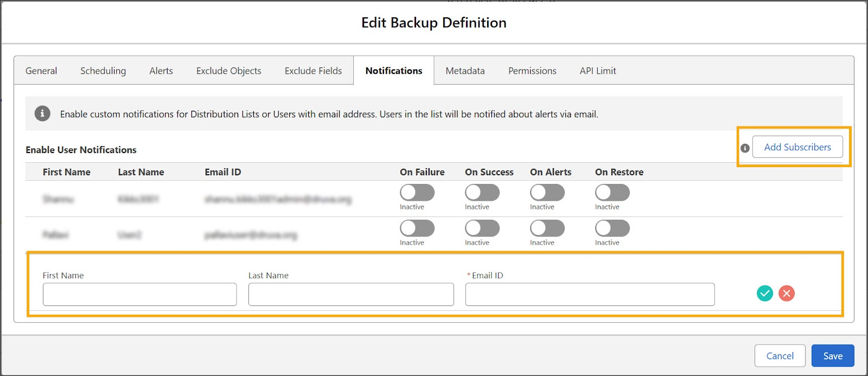
Task: Click the Cancel button
Action: click(x=780, y=356)
